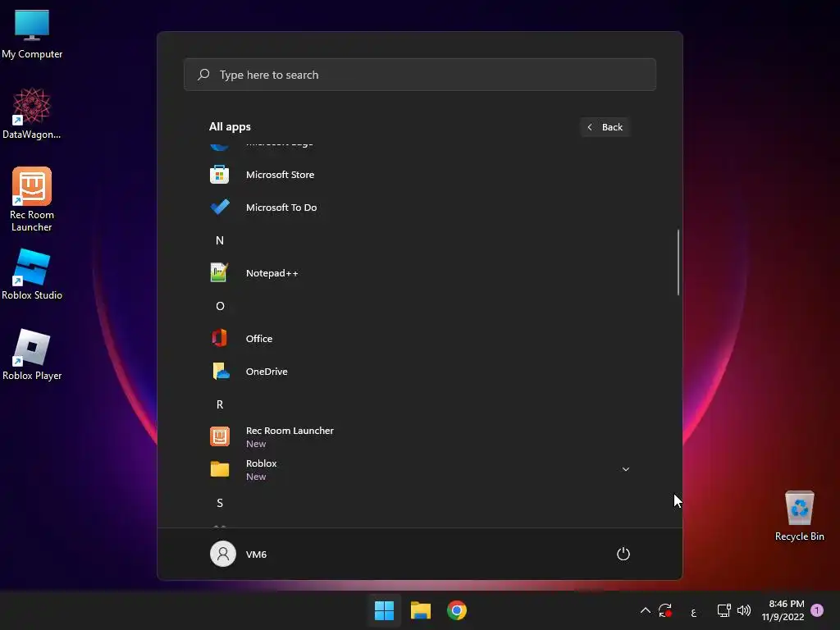Open the notification count badge
Image resolution: width=840 pixels, height=630 pixels.
[x=817, y=610]
